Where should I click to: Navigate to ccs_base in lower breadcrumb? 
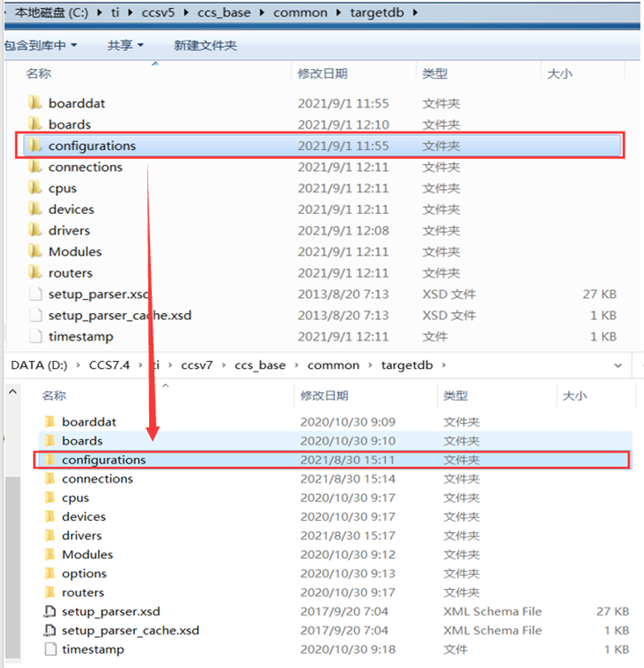(x=260, y=365)
